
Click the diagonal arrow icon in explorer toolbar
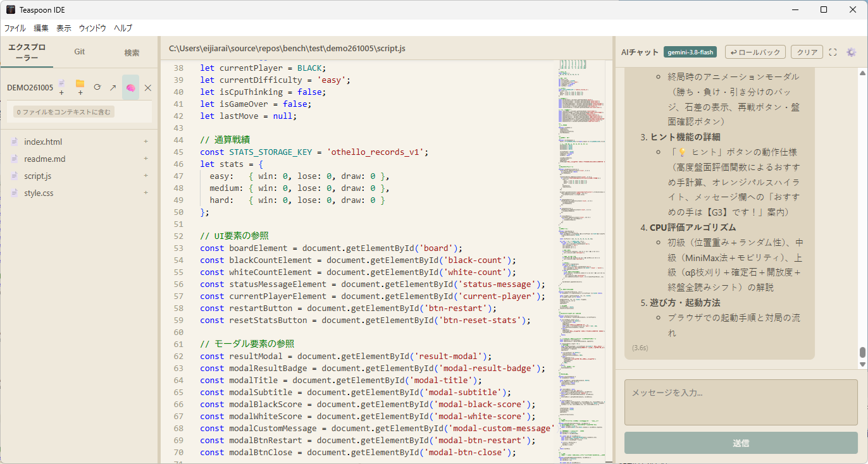tap(113, 88)
